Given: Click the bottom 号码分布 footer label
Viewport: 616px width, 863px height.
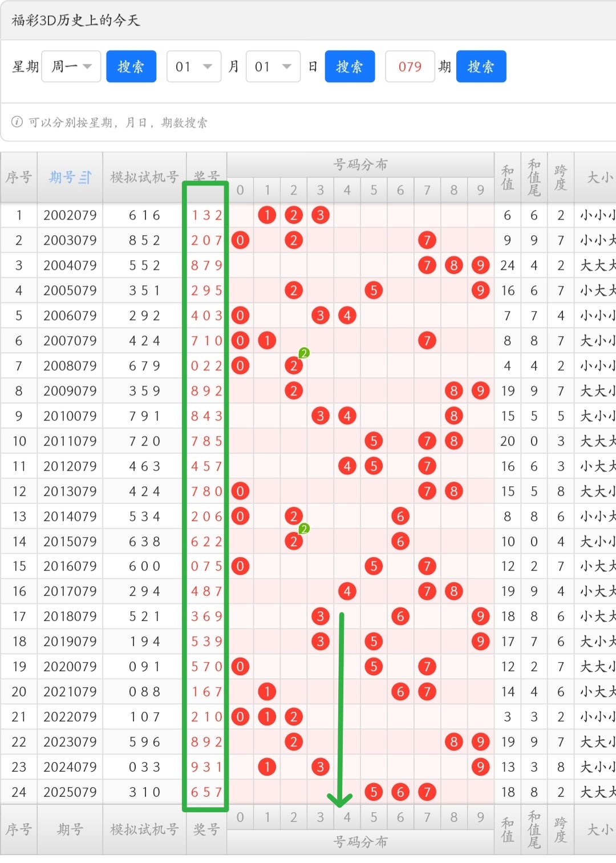Looking at the screenshot, I should (x=360, y=842).
